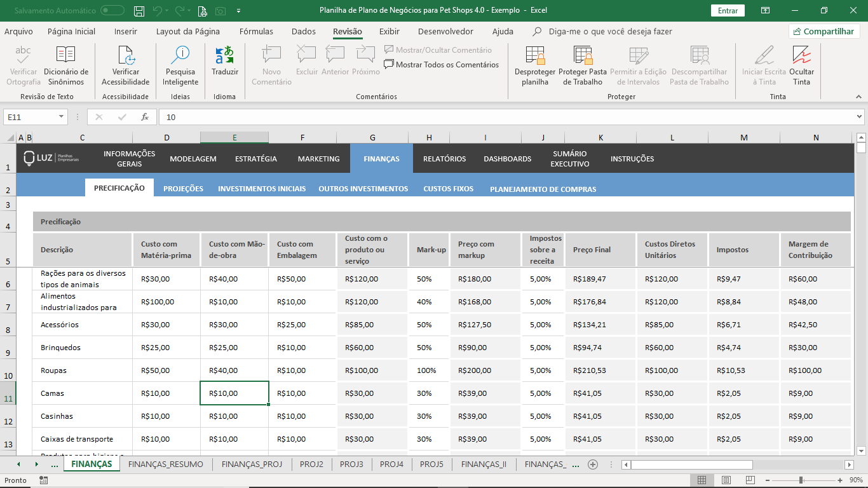This screenshot has width=868, height=488.
Task: Open Verificar Acessibilidade tool
Action: [x=126, y=56]
